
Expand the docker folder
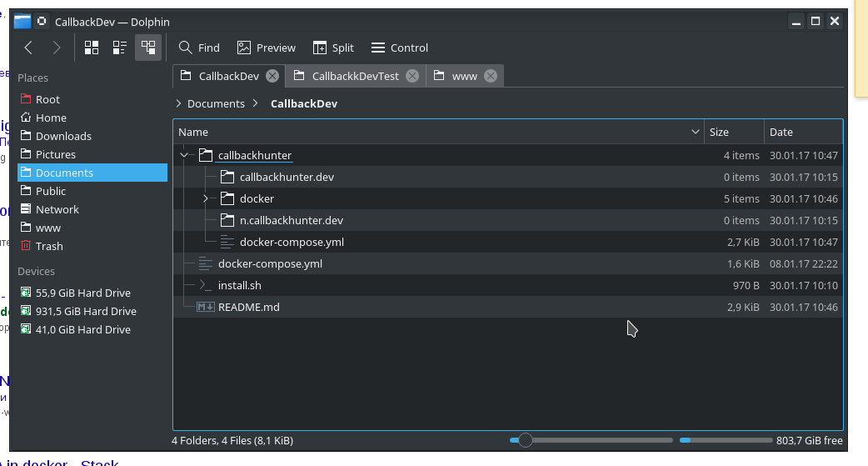tap(206, 198)
